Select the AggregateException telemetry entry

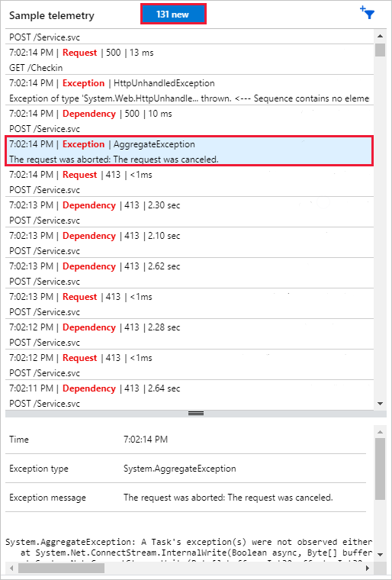189,151
